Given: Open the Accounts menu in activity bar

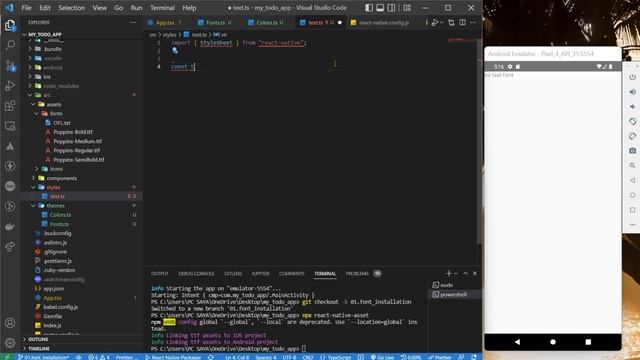Looking at the screenshot, I should click(10, 323).
